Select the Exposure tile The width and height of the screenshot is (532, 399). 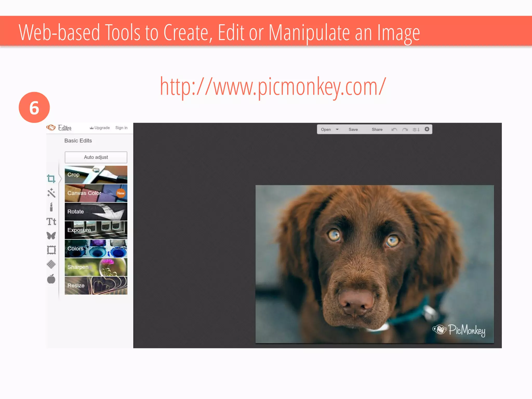pos(96,230)
